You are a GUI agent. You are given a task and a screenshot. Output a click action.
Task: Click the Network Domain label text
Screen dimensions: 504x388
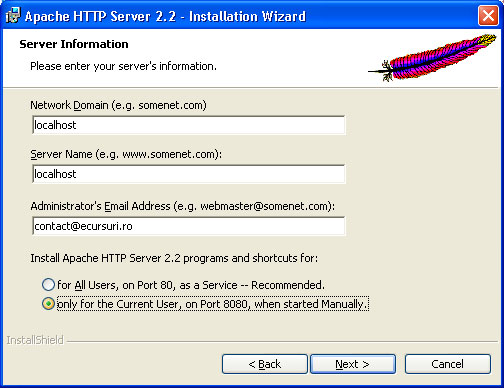coord(118,105)
